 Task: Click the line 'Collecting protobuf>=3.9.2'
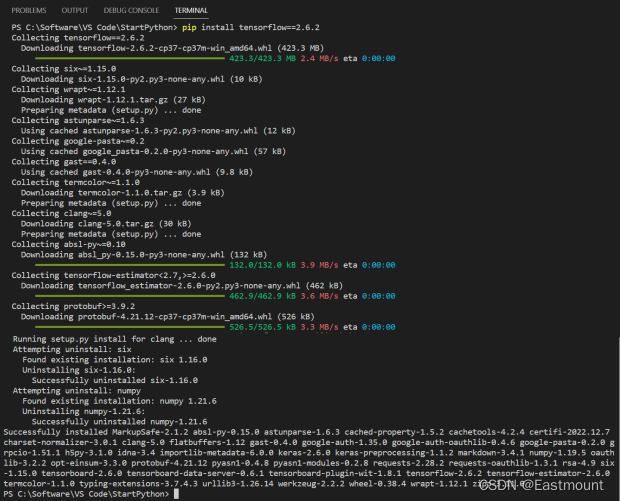tap(73, 306)
